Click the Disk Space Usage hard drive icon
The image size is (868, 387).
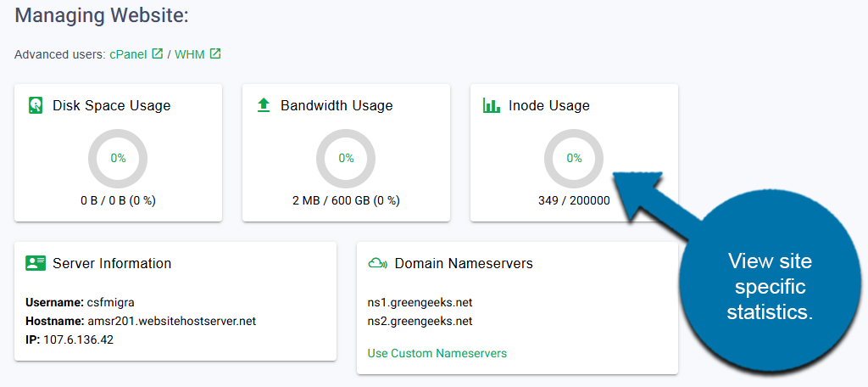point(36,106)
